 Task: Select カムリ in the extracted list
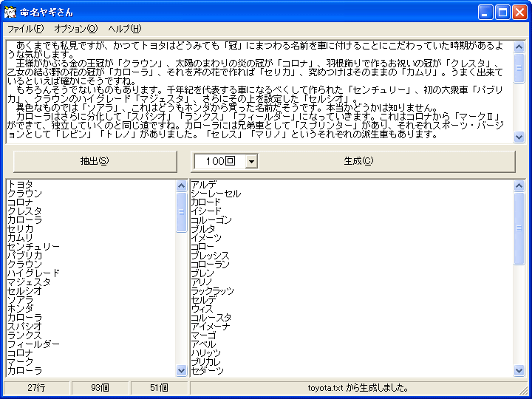[x=21, y=237]
